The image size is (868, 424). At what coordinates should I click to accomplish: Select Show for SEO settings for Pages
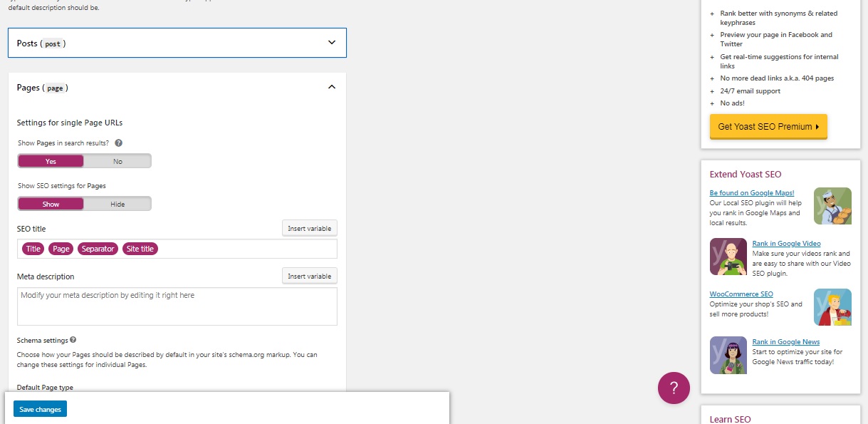[x=51, y=204]
